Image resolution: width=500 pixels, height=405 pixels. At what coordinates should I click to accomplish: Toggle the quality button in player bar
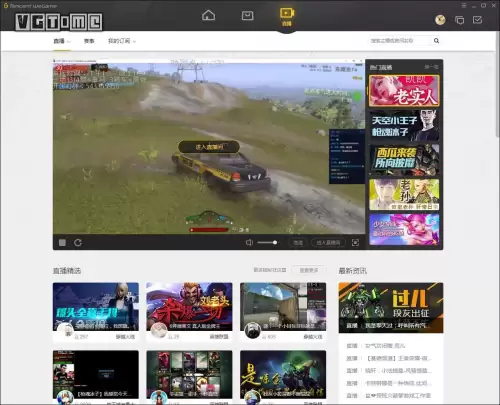click(x=298, y=242)
